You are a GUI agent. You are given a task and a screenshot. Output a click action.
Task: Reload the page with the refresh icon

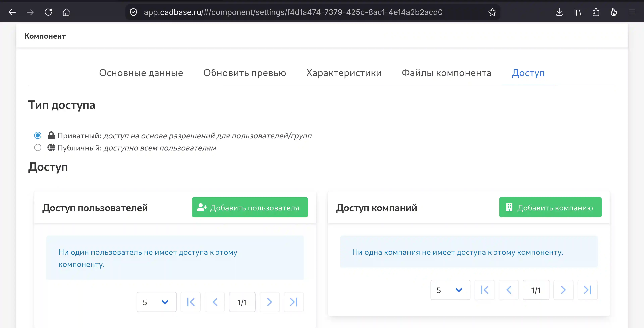pyautogui.click(x=48, y=12)
